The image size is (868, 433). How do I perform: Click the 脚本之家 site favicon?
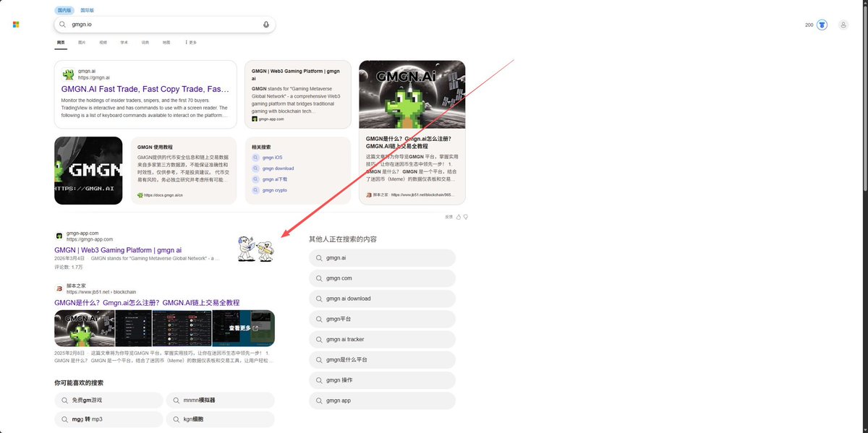[59, 288]
